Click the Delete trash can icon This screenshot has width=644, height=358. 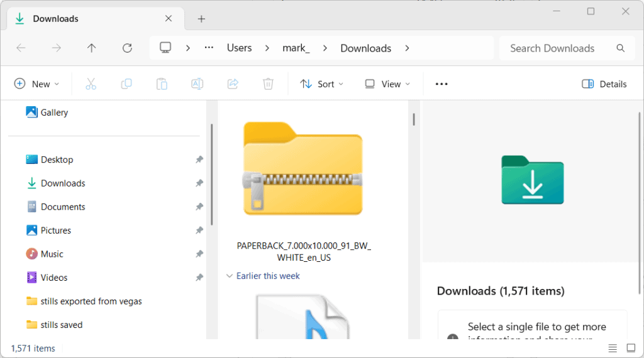(268, 84)
